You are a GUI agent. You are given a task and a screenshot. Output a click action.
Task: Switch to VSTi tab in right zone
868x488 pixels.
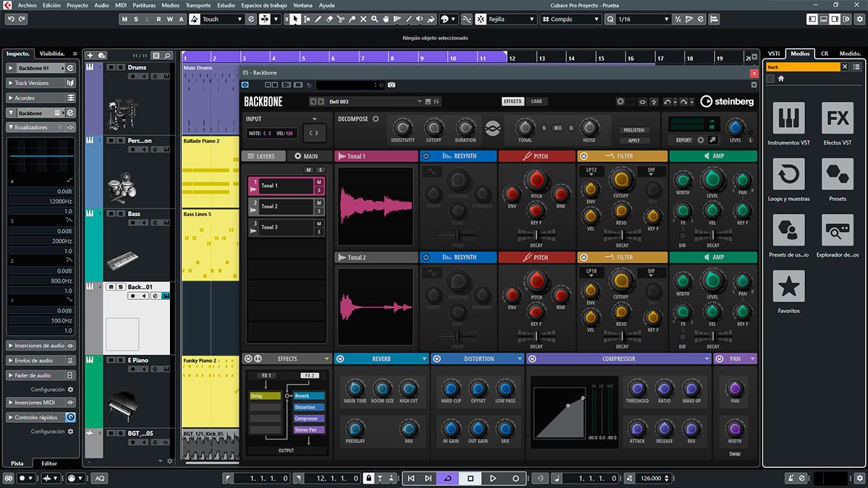[x=774, y=53]
